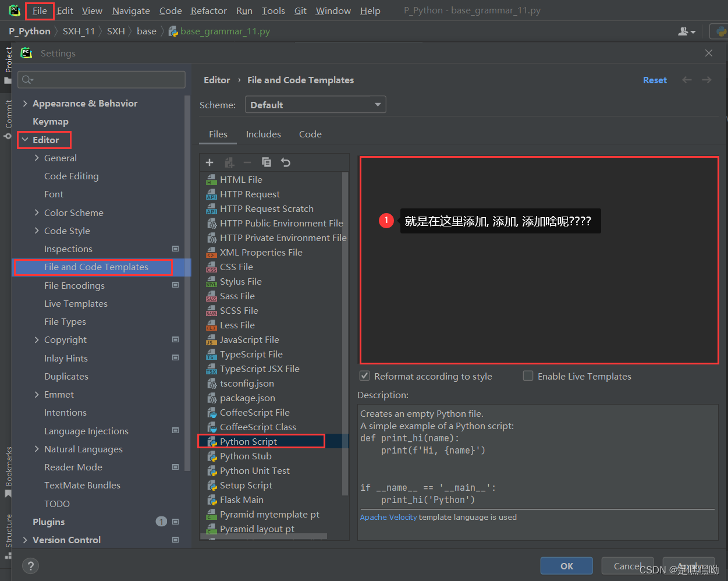728x581 pixels.
Task: Switch to the Includes tab
Action: 263,134
